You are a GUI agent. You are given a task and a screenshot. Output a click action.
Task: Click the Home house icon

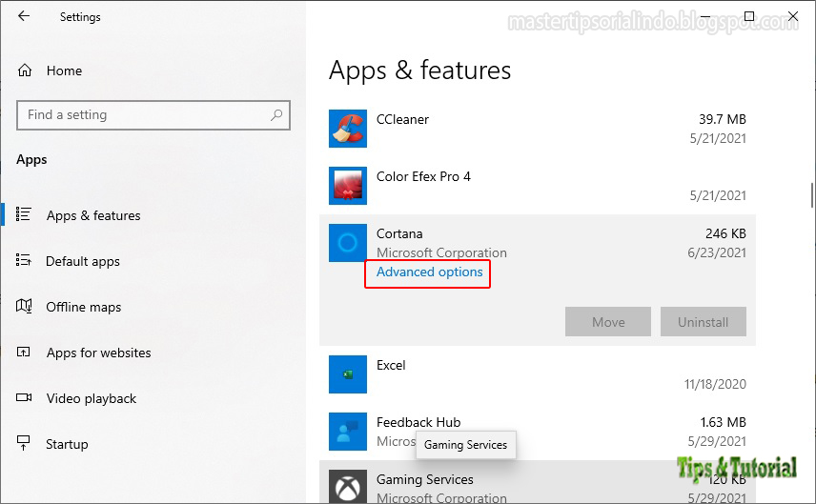coord(25,71)
